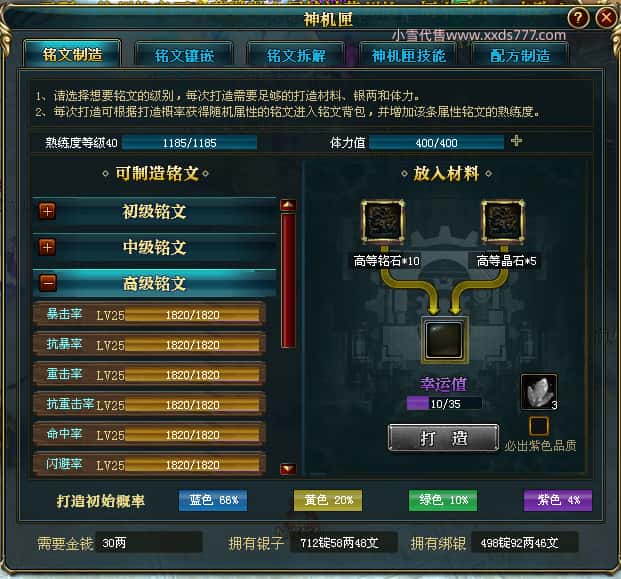Viewport: 621px width, 579px height.
Task: Click scroll-down arrow of inscription list
Action: pyautogui.click(x=288, y=469)
